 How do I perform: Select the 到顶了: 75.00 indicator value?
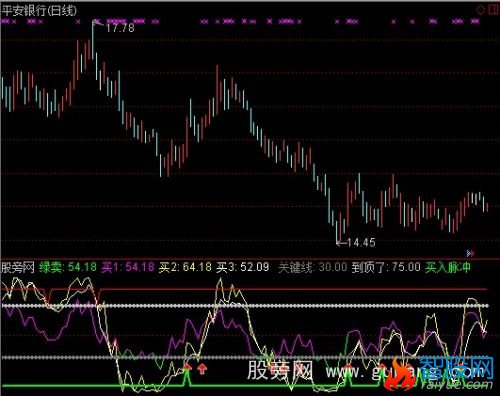(386, 267)
